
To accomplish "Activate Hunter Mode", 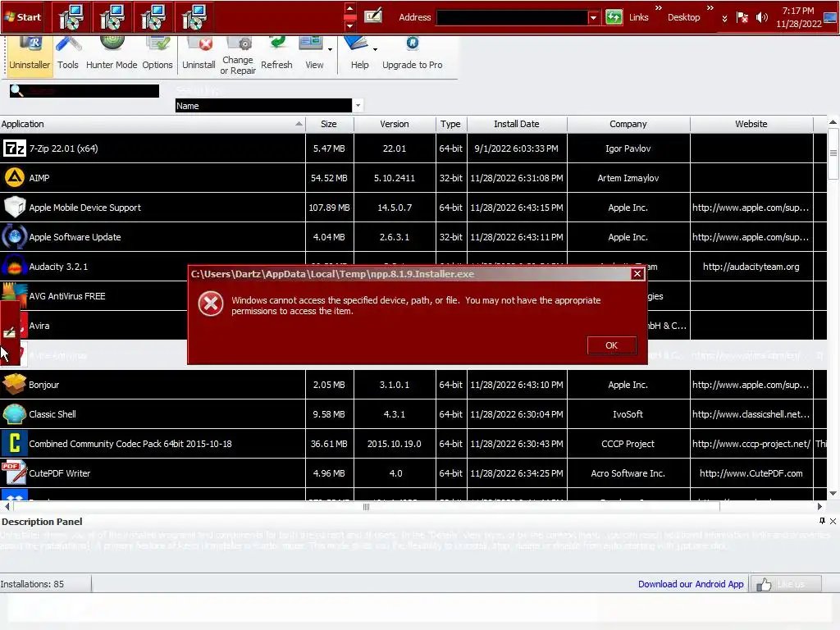I will point(112,53).
